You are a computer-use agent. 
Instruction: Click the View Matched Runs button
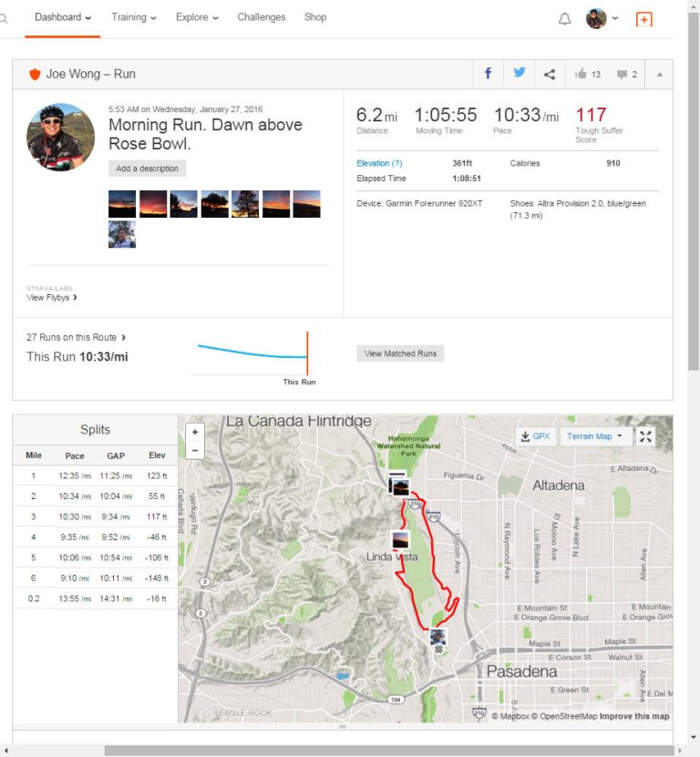400,353
